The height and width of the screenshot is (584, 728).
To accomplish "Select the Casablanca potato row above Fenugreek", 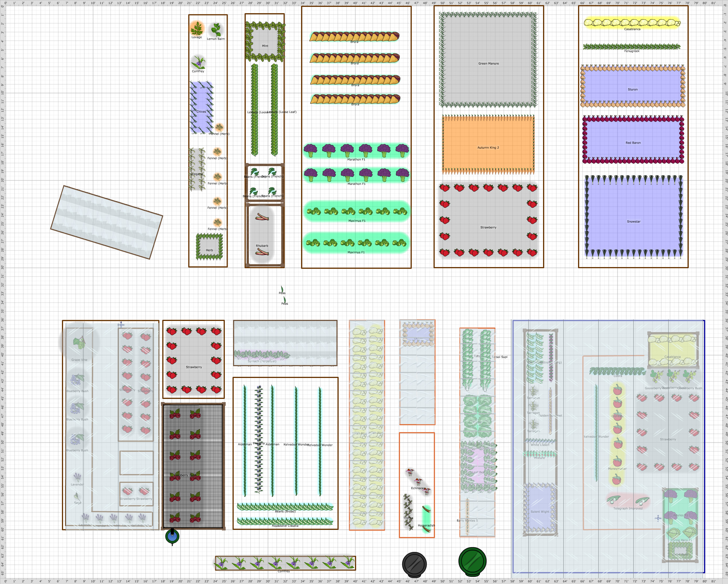I will pos(632,23).
